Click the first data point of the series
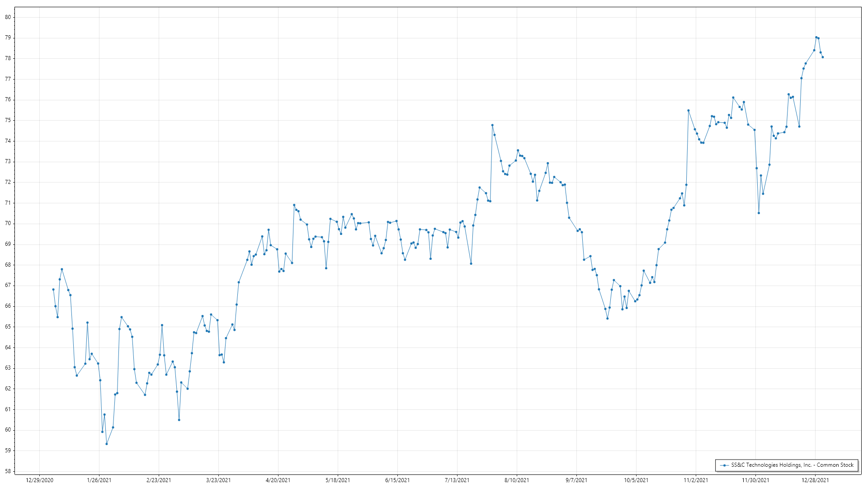868x488 pixels. tap(53, 290)
